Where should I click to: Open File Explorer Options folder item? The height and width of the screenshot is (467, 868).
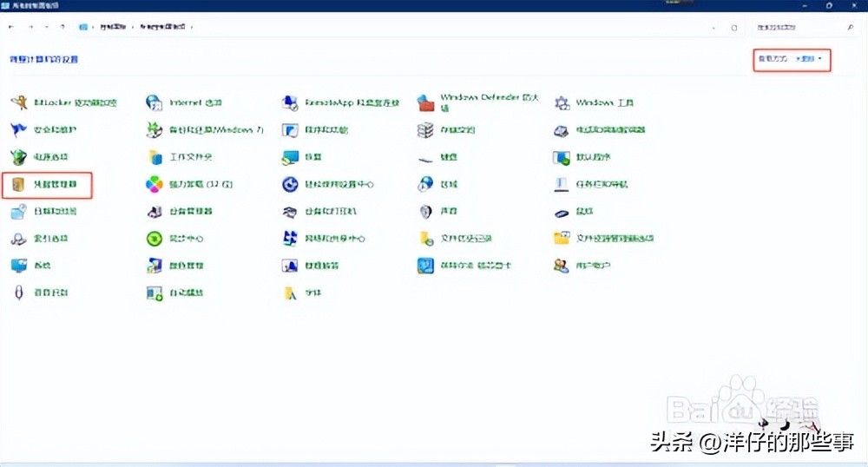coord(604,239)
